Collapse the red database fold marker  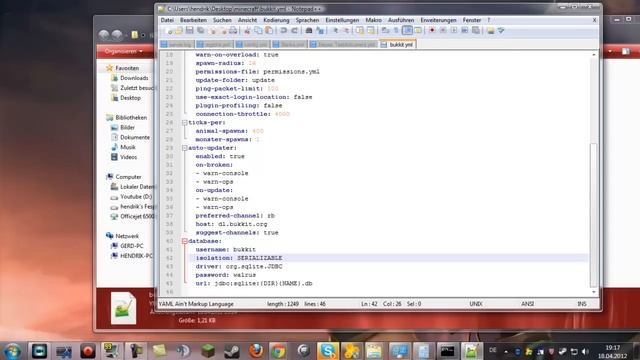coord(184,241)
